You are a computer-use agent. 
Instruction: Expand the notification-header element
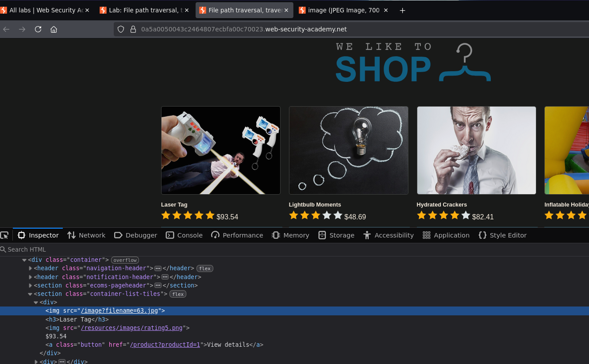[x=31, y=277]
